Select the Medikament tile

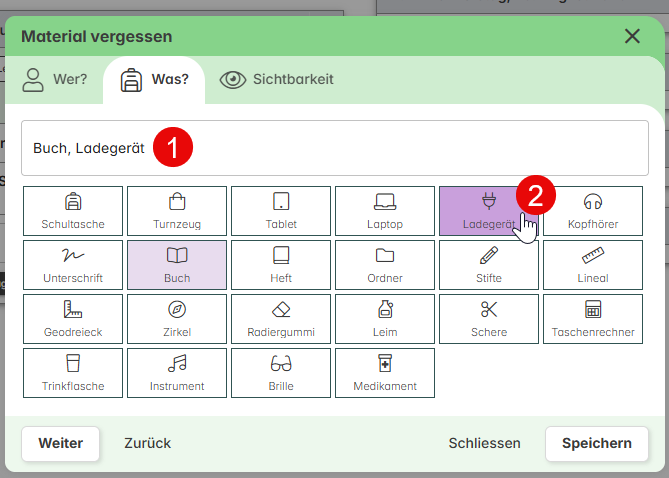(385, 373)
